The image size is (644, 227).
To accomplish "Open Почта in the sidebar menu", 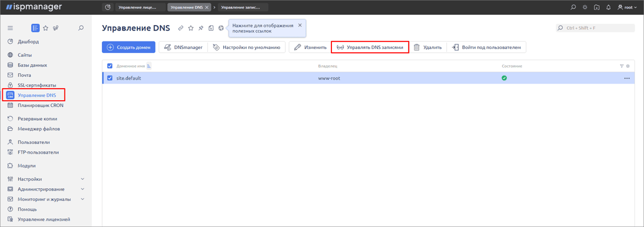I will pyautogui.click(x=24, y=75).
